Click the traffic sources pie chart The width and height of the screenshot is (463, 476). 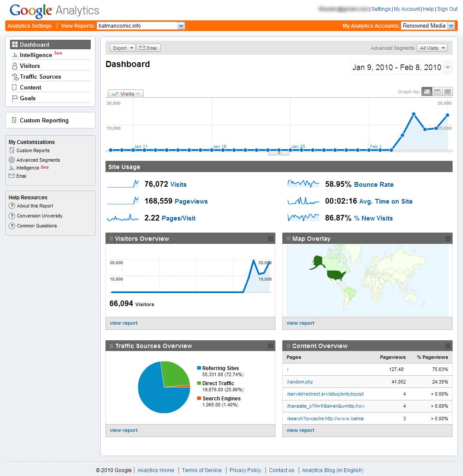point(164,387)
